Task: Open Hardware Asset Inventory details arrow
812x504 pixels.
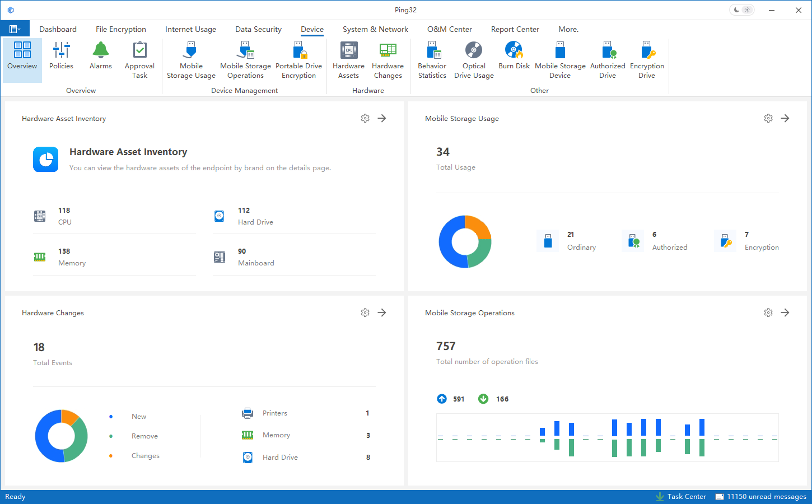Action: pos(382,118)
